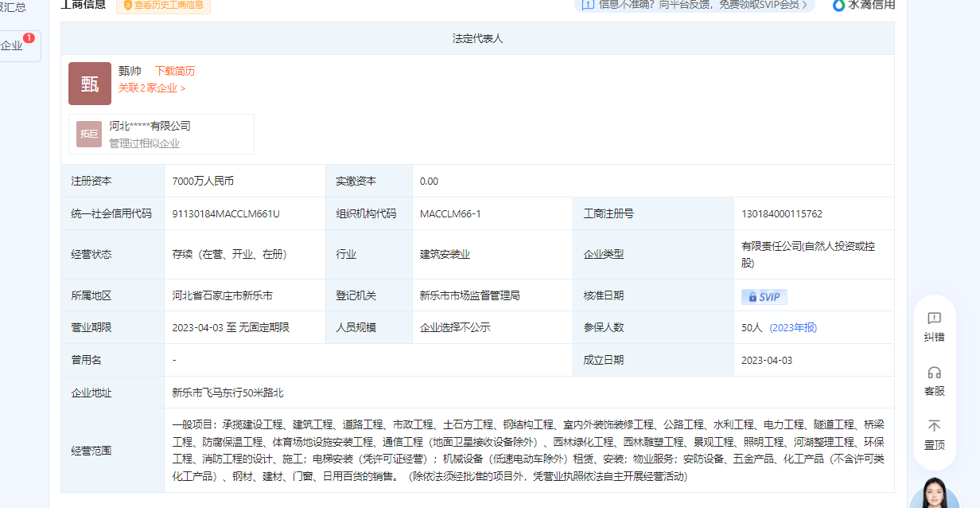Open the customer service assistant avatar
The width and height of the screenshot is (980, 508).
pos(934,494)
